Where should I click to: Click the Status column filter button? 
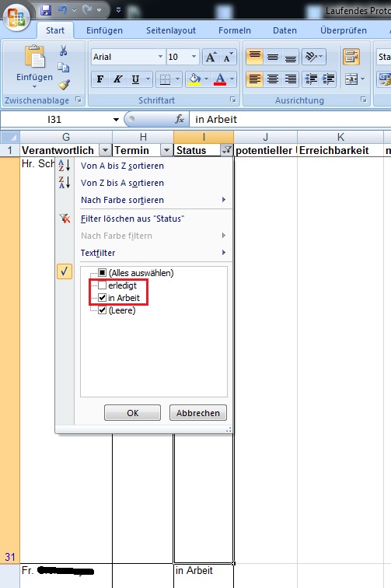(226, 150)
